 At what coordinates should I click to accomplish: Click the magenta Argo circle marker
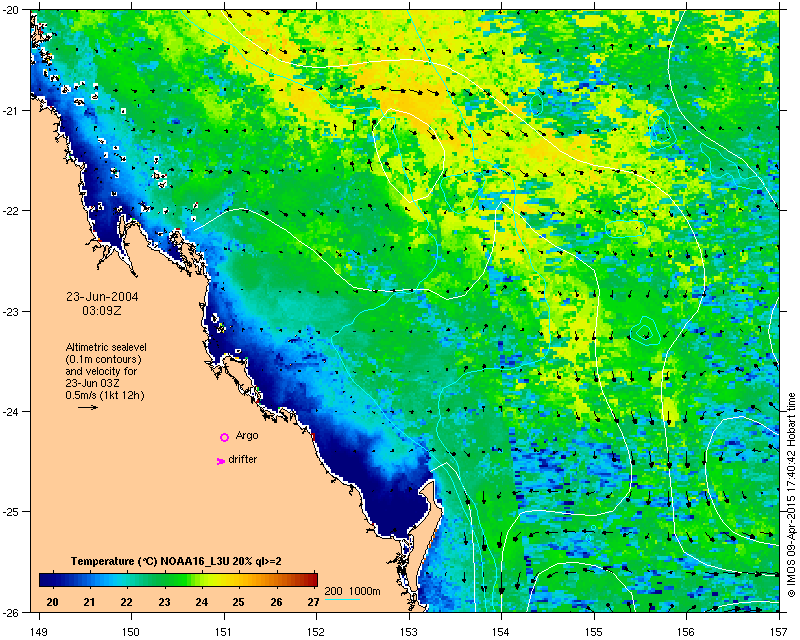click(224, 437)
